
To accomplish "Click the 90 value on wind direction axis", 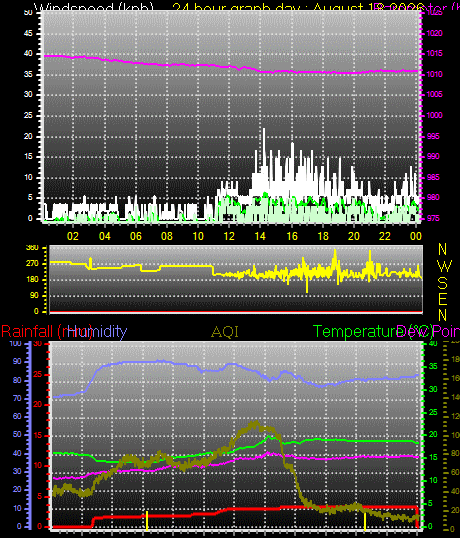I will point(34,295).
